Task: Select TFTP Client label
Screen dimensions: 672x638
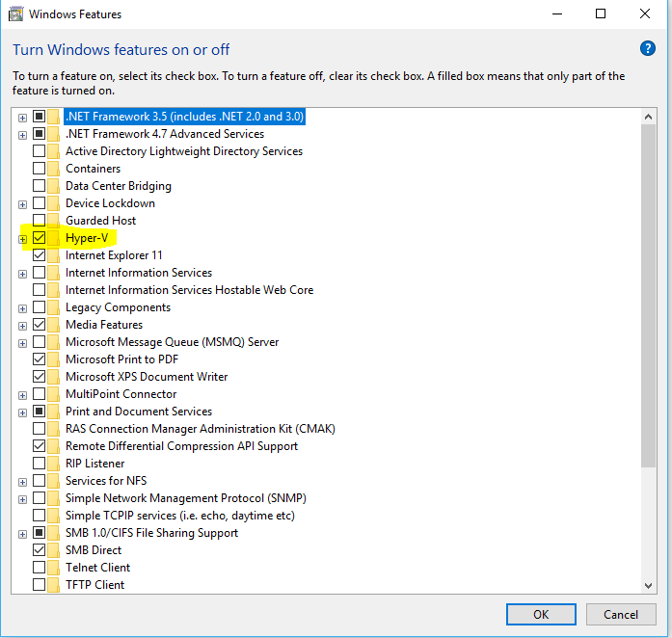Action: tap(94, 584)
